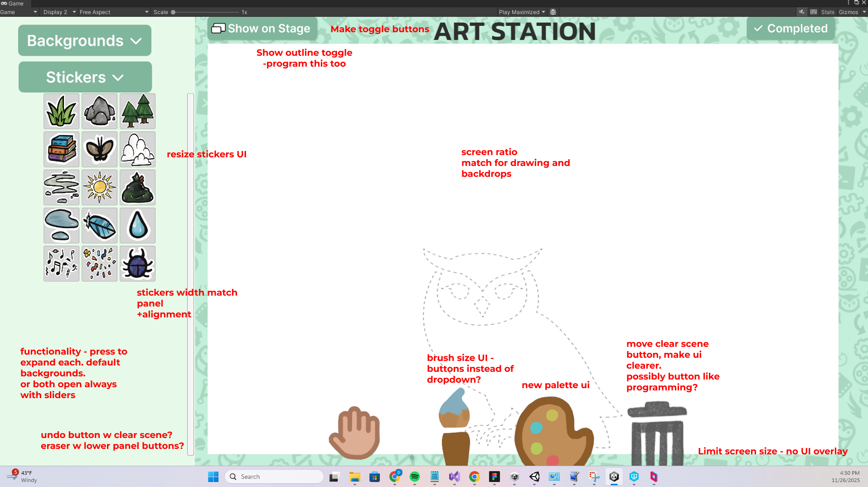This screenshot has width=868, height=487.
Task: Choose the wind swirl sticker
Action: coord(62,188)
